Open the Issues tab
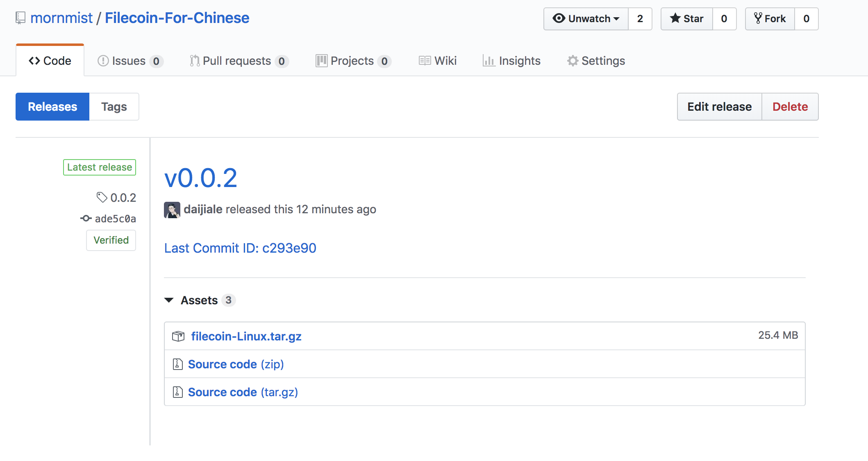This screenshot has width=868, height=461. [130, 61]
